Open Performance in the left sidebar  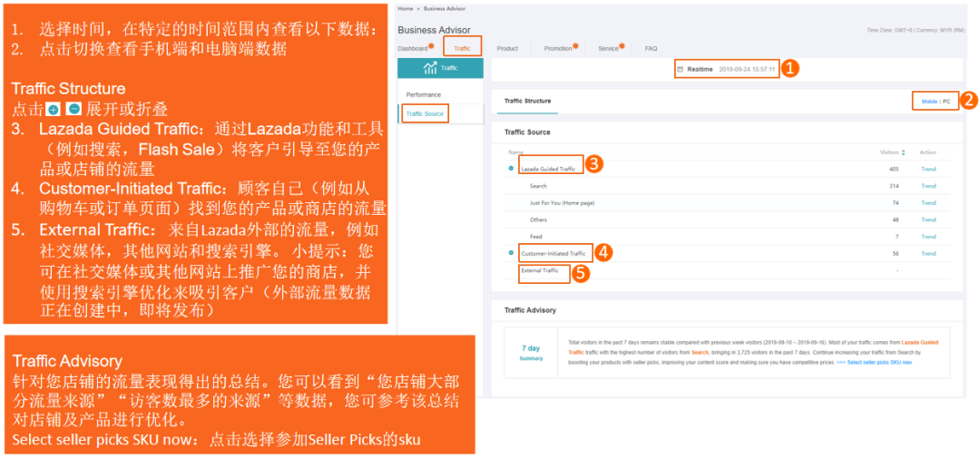(423, 95)
